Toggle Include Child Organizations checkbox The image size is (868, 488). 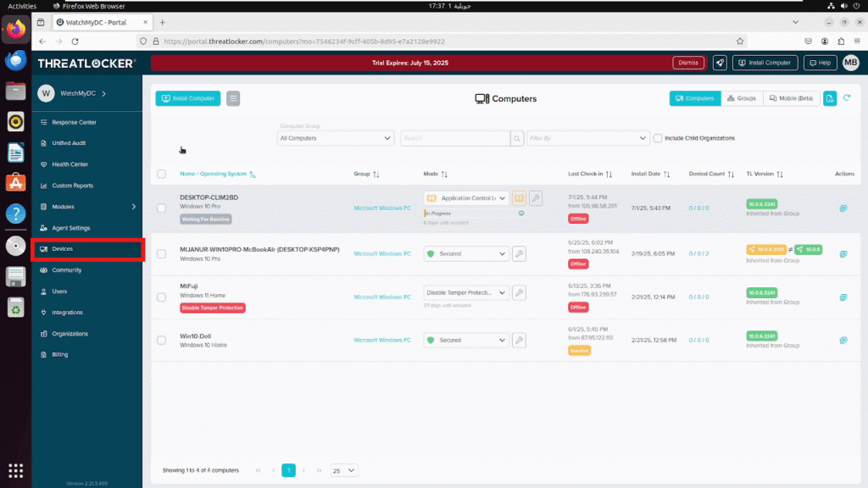point(658,138)
